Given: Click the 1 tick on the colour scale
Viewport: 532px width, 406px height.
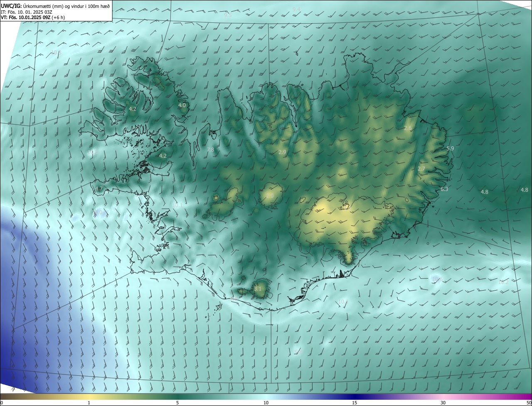Looking at the screenshot, I should click(89, 403).
